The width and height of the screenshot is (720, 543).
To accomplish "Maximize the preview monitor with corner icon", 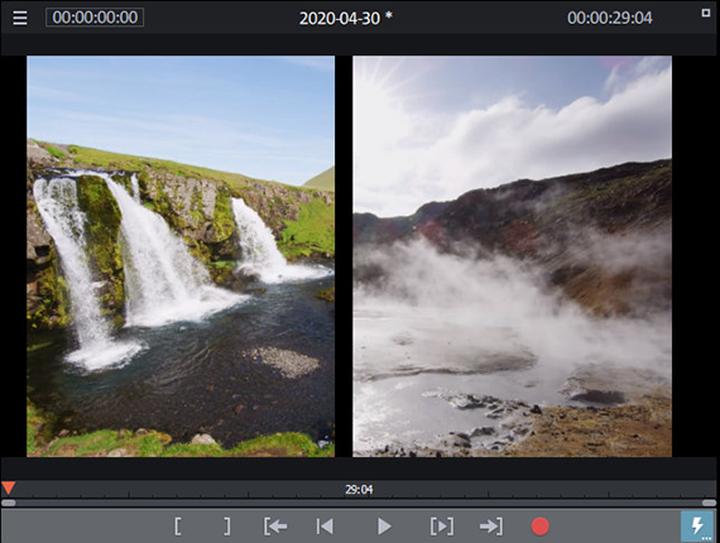I will [706, 12].
